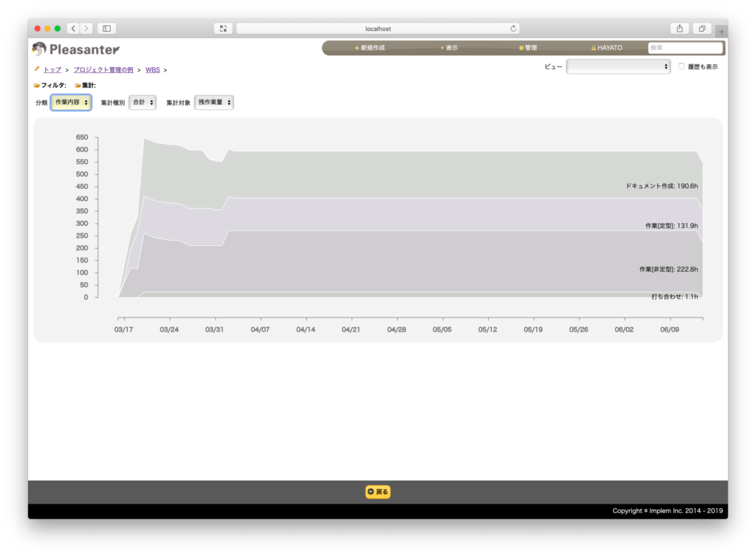
Task: Click the 作業[非定型]: 222.8h label
Action: (668, 270)
